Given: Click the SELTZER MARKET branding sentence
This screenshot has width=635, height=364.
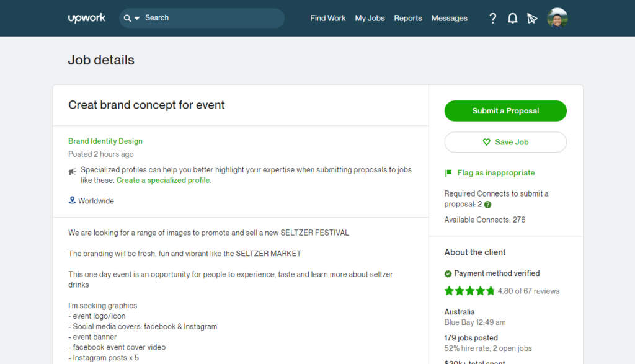Looking at the screenshot, I should (185, 254).
